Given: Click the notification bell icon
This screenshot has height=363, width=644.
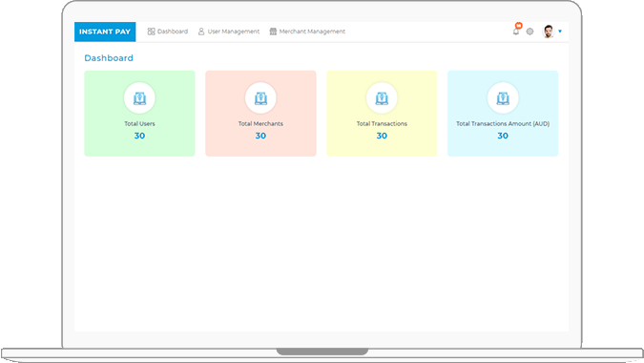Looking at the screenshot, I should 516,32.
